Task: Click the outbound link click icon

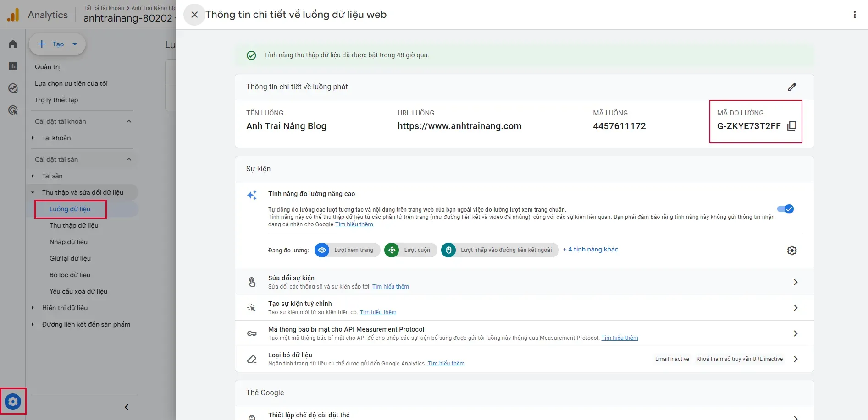Action: click(x=448, y=250)
